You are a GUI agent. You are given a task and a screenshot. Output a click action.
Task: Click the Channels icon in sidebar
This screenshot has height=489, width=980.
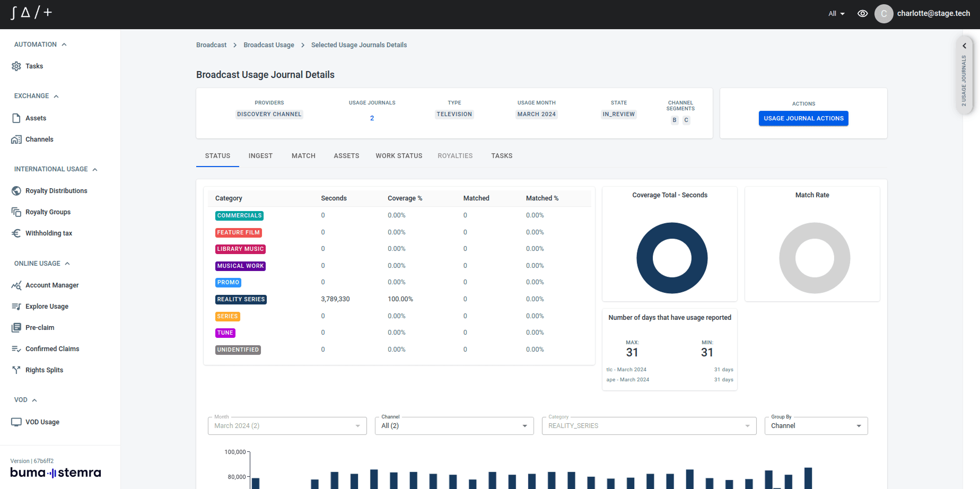click(x=16, y=139)
